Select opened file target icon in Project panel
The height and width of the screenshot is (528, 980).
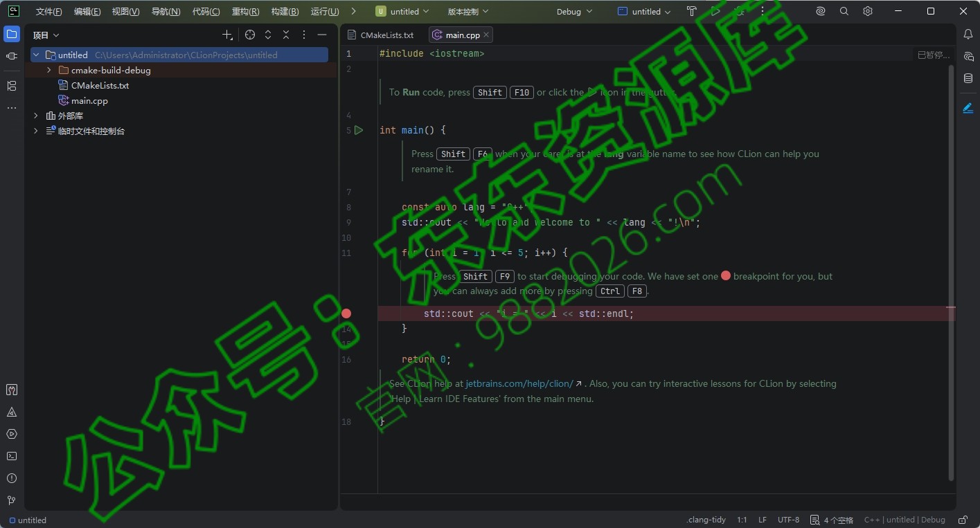tap(250, 35)
